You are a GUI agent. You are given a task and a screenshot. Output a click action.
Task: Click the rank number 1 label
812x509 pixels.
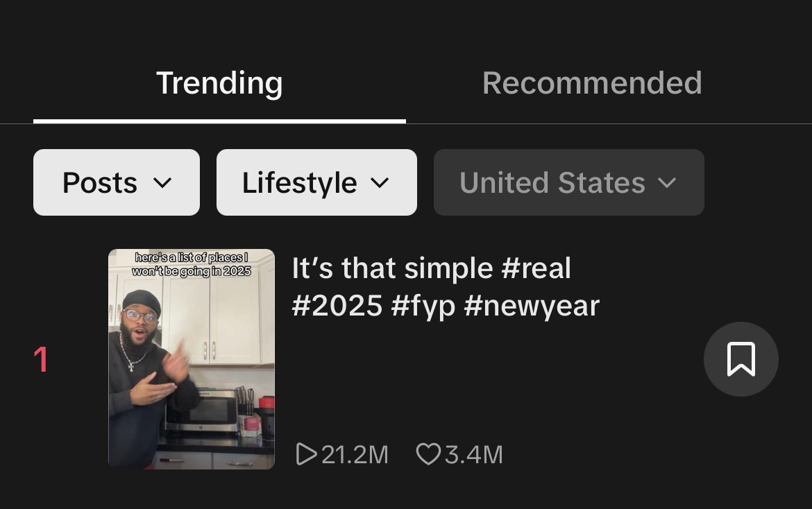point(42,360)
